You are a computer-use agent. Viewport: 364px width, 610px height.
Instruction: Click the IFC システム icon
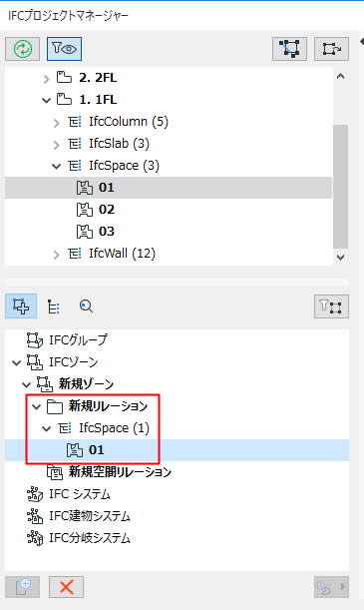35,494
